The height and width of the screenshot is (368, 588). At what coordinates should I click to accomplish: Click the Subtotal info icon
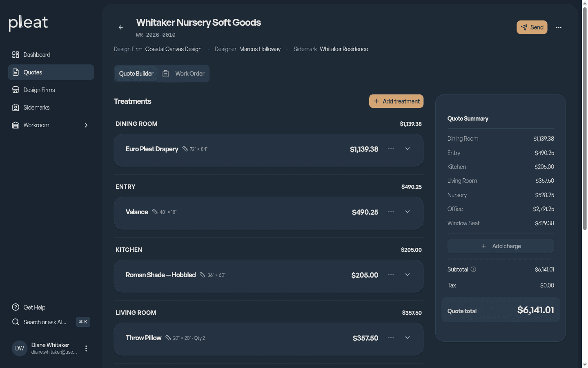473,269
